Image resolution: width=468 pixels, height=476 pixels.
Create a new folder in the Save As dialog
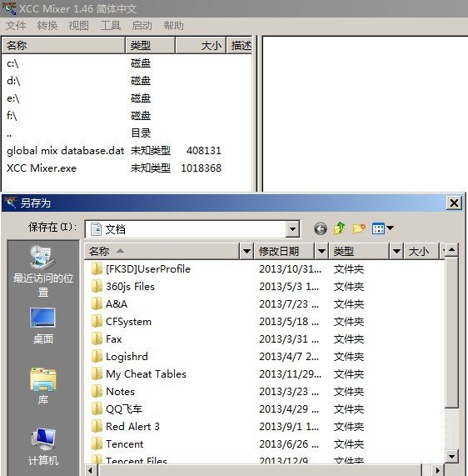[359, 228]
